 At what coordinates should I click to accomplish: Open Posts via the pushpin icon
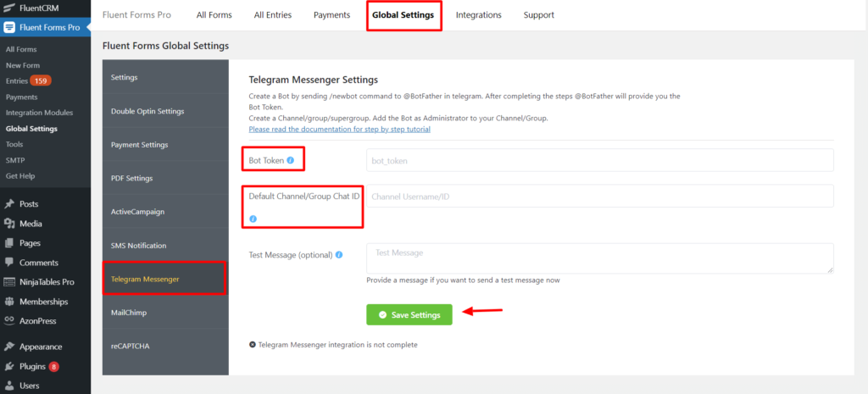(8, 204)
